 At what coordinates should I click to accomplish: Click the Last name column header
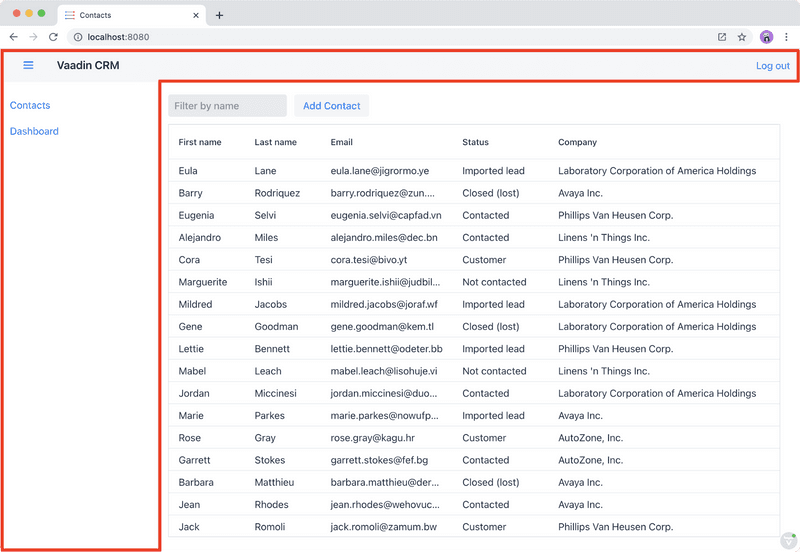coord(276,142)
